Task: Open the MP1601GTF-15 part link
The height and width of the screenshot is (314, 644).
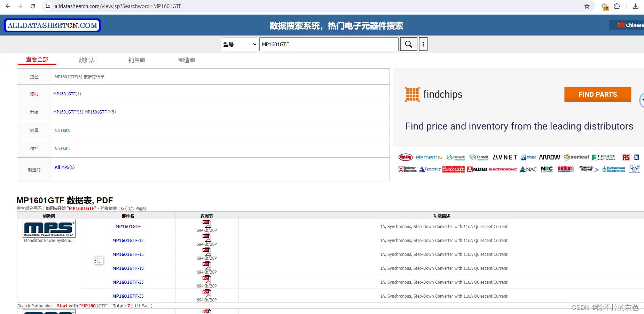Action: pos(128,254)
